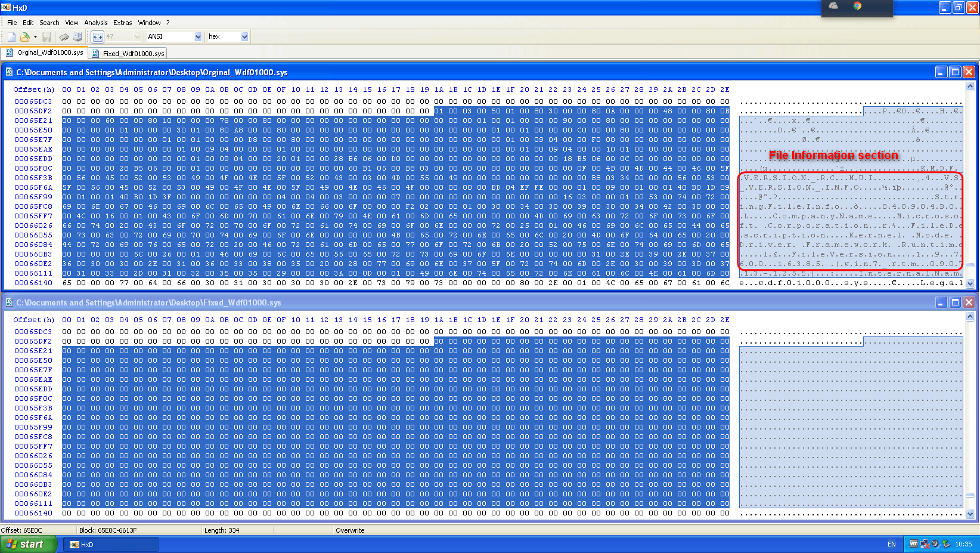Open the Windows start menu
The width and height of the screenshot is (980, 553).
coord(29,544)
